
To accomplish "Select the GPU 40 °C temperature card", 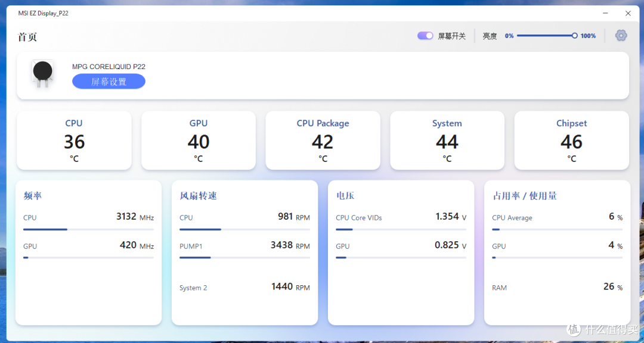I will (x=199, y=141).
